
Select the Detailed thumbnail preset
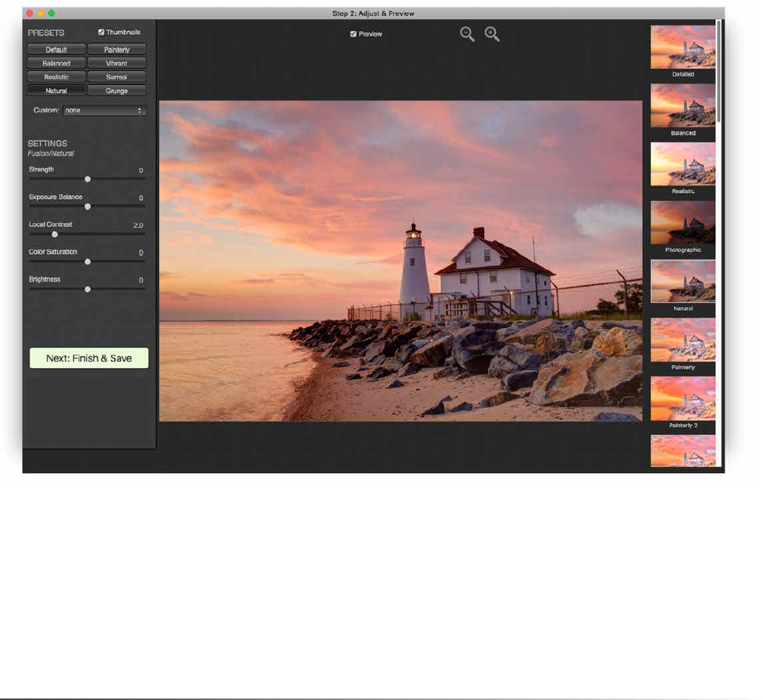pos(682,47)
